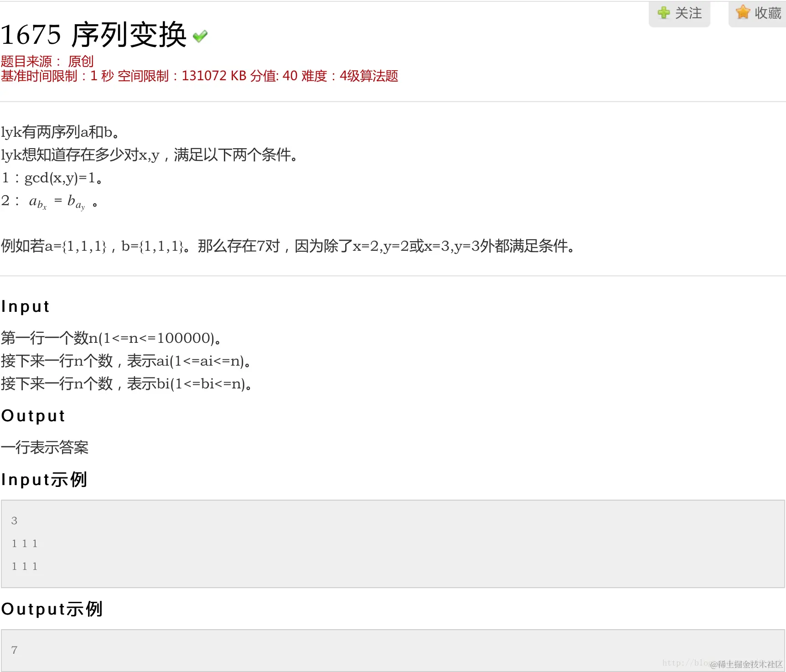786x672 pixels.
Task: Click the green plus icon on 关注
Action: [664, 13]
